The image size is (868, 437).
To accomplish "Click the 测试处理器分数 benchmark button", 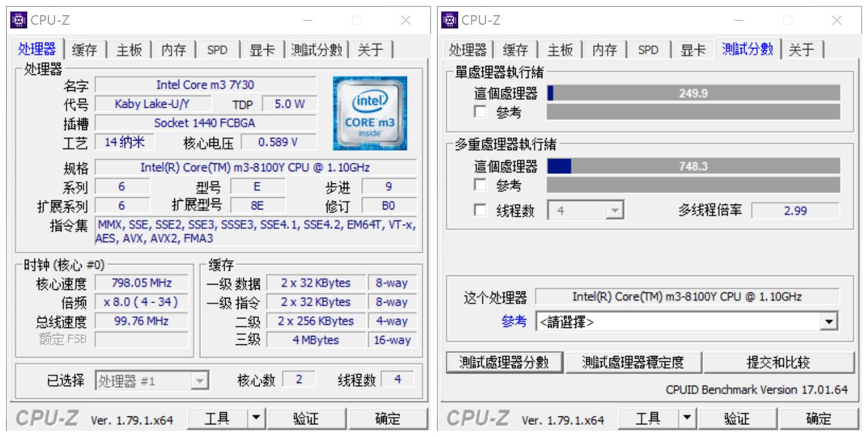I will pyautogui.click(x=504, y=362).
